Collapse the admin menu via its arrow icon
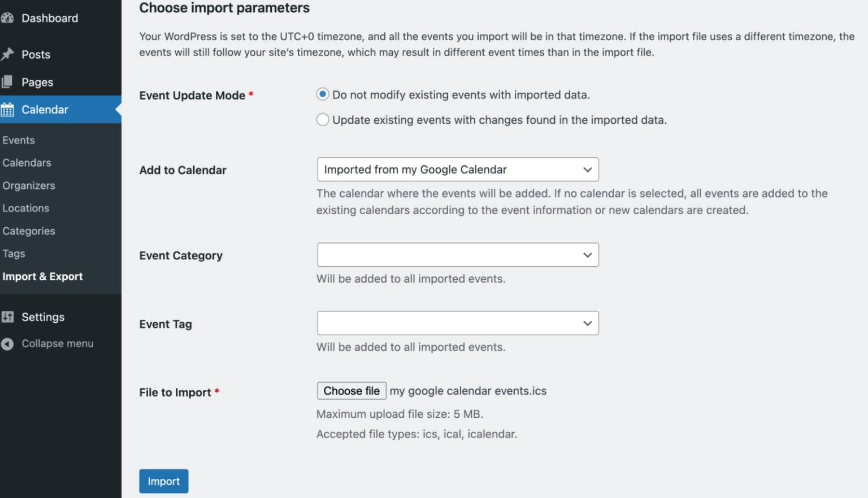Image resolution: width=868 pixels, height=498 pixels. (7, 343)
